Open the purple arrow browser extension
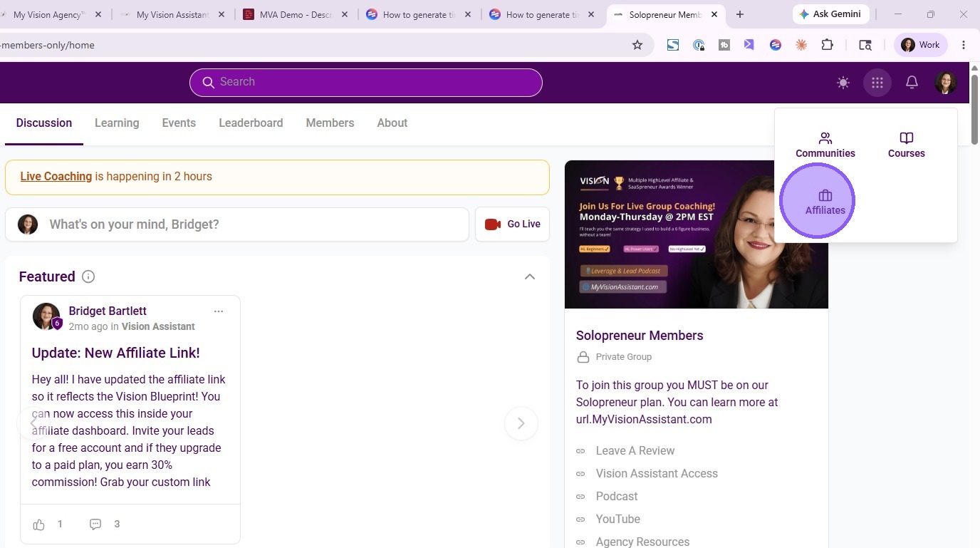Viewport: 980px width, 548px height. coord(749,45)
